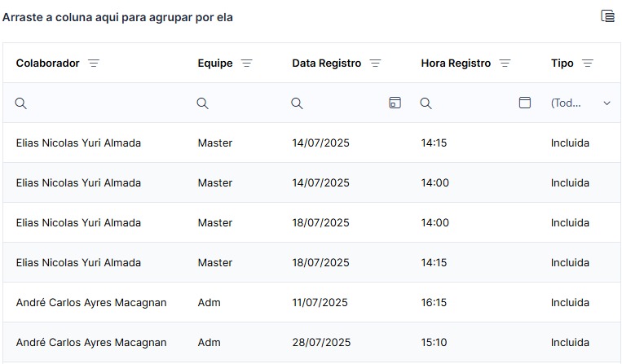Click the search icon in the Colaborador filter
The width and height of the screenshot is (622, 364).
21,103
